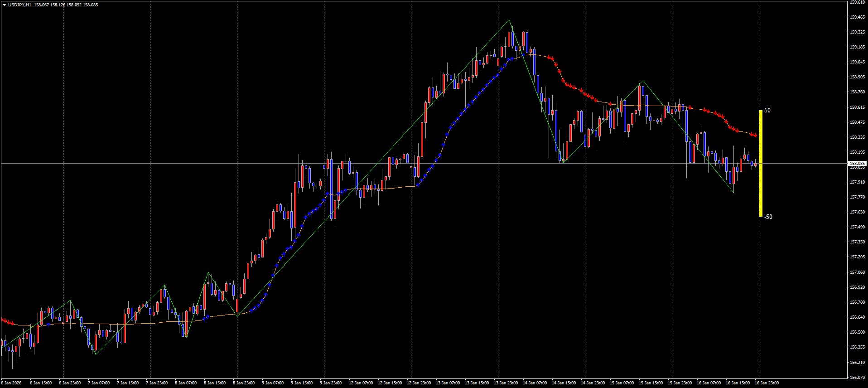Screen dimensions: 868x388
Task: Select the yellow vertical range bar
Action: coord(761,163)
